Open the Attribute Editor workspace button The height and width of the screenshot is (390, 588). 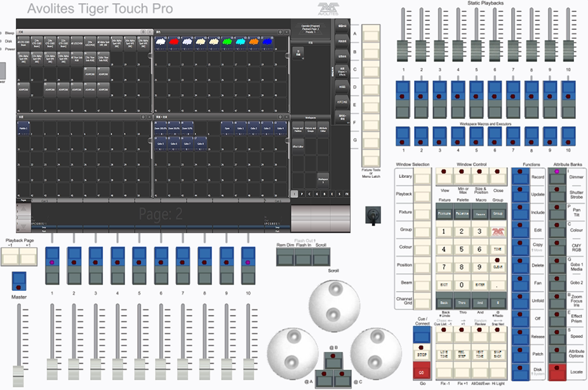(323, 130)
